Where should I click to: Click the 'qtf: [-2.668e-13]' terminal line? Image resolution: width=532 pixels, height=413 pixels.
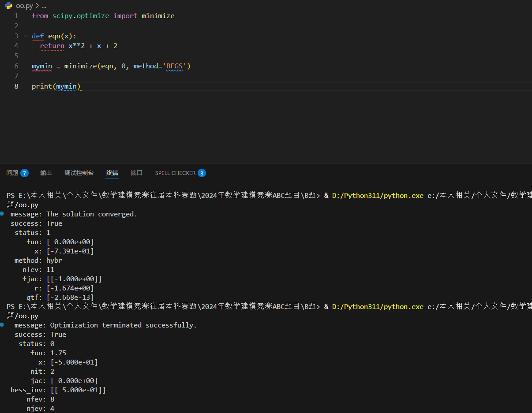[60, 298]
